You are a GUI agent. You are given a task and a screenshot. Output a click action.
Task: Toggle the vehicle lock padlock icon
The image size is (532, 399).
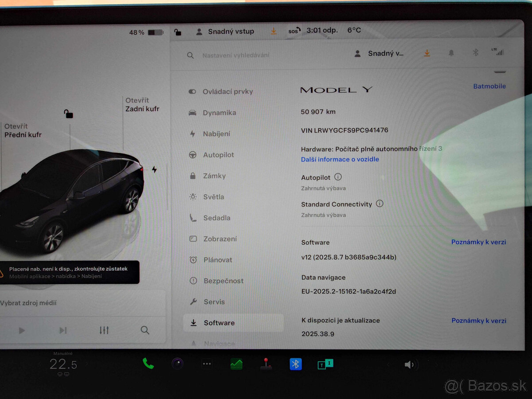coord(178,31)
